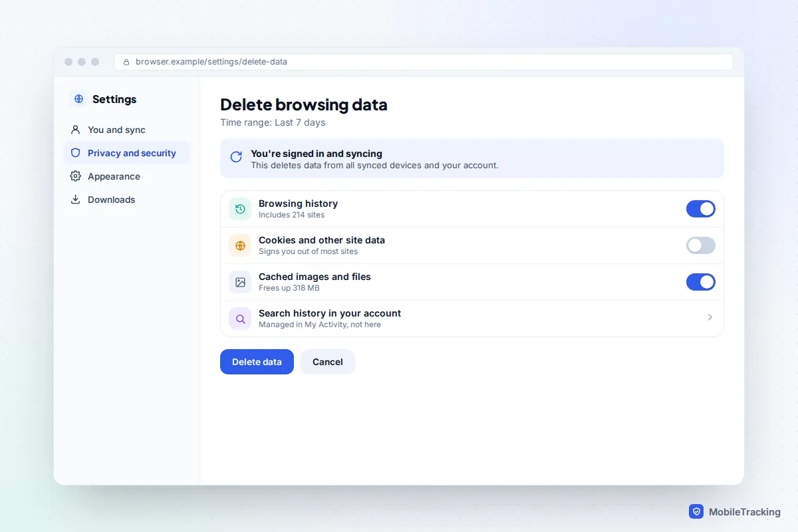
Task: Click the address bar URL field
Action: tap(424, 62)
